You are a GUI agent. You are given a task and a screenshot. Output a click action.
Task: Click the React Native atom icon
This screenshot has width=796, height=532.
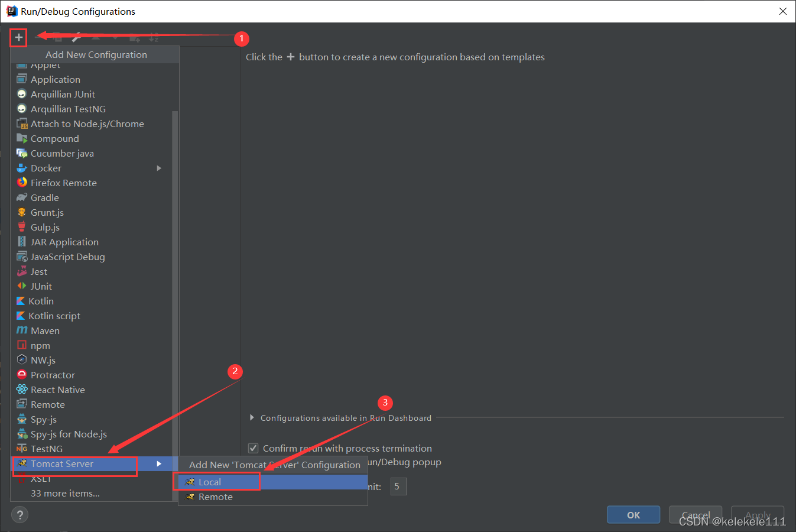tap(22, 390)
